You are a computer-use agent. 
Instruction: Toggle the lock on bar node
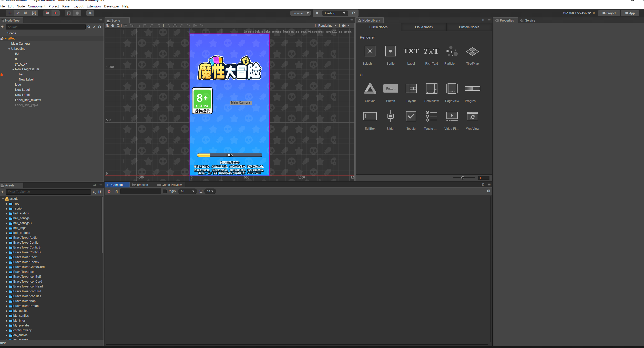click(2, 74)
